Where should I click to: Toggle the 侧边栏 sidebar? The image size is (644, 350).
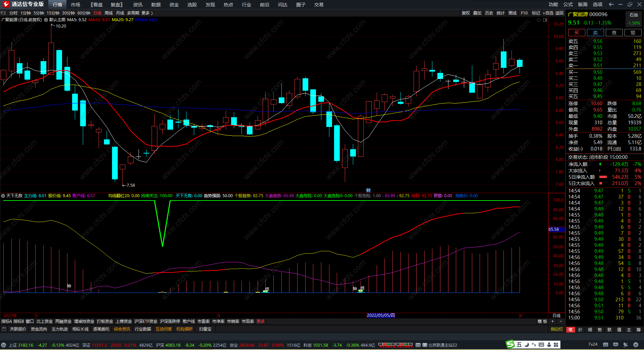[557, 329]
